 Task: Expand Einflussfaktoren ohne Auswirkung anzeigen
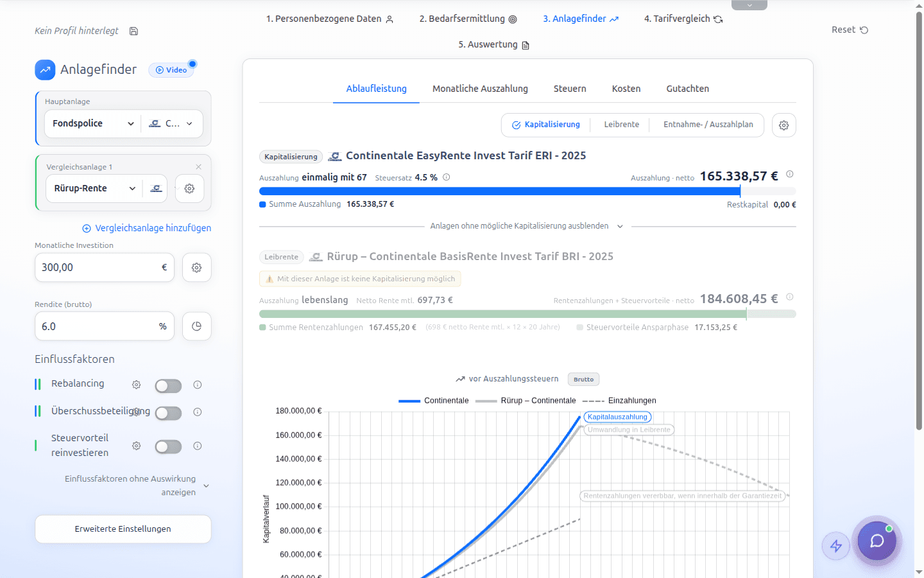pyautogui.click(x=137, y=486)
